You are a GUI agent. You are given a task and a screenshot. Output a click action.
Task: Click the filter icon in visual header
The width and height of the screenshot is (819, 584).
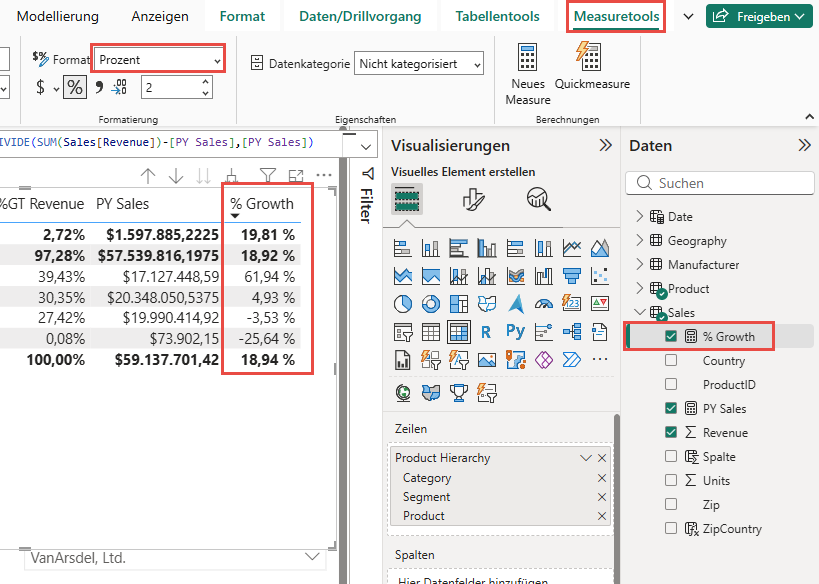coord(267,176)
